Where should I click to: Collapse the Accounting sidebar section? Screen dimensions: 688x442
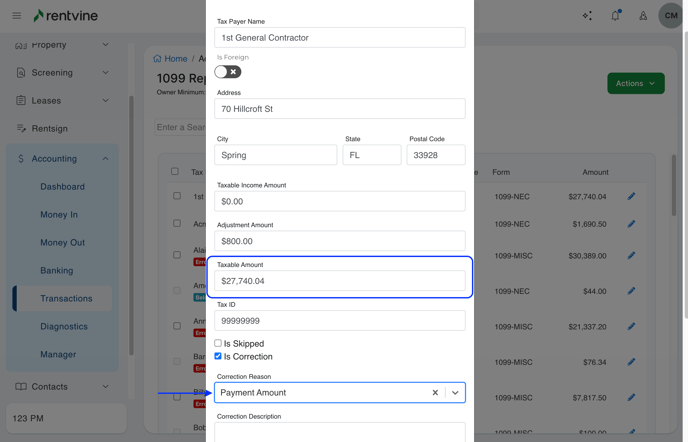click(105, 158)
